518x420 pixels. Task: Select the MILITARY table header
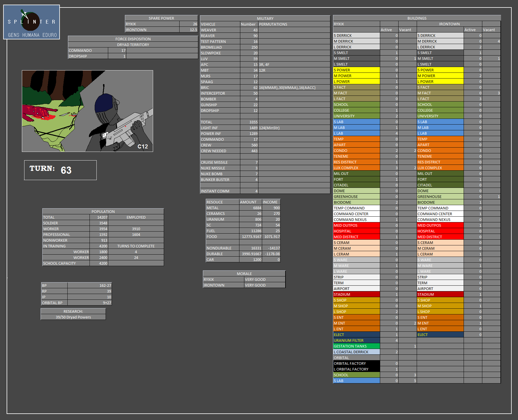coord(265,18)
